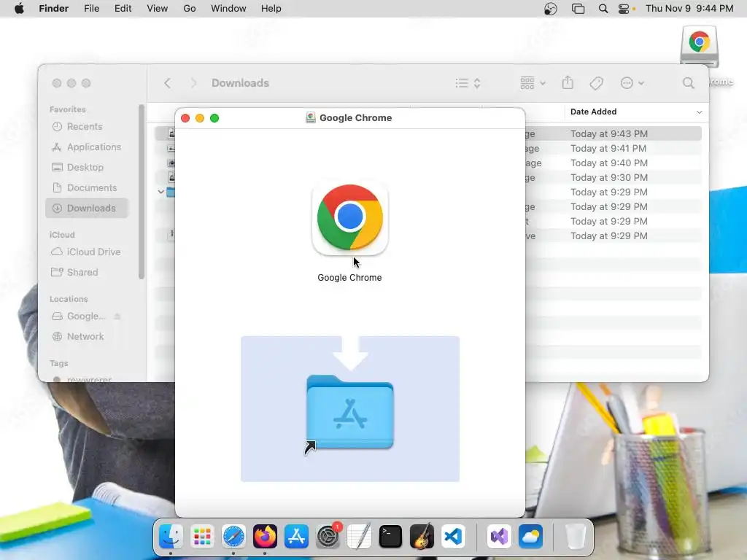Select the row added Today at 9:41 PM
The image size is (747, 560).
[613, 149]
